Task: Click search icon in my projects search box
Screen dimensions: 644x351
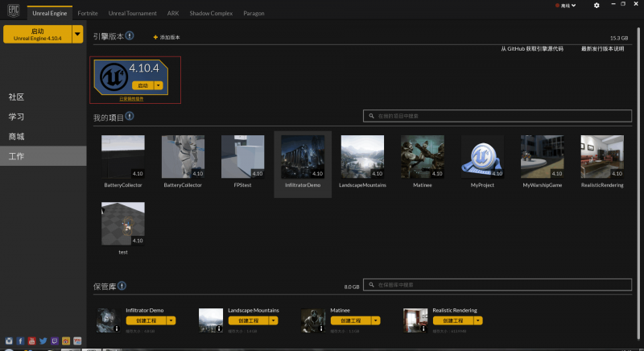Action: [x=371, y=116]
